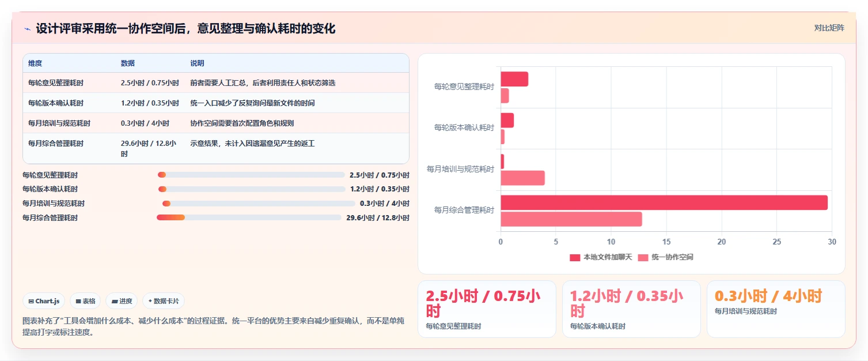
Task: Click table row cell 每月培训与规范耗时
Action: (x=59, y=123)
